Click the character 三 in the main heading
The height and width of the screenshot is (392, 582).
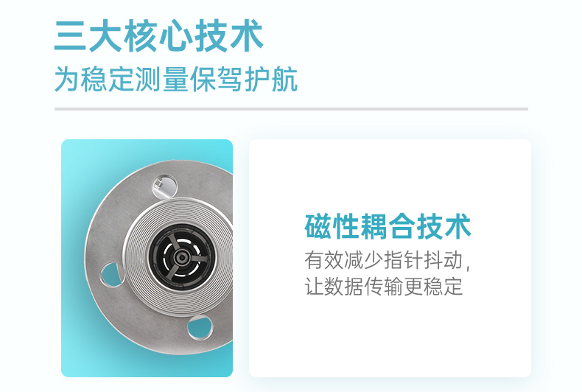(70, 36)
